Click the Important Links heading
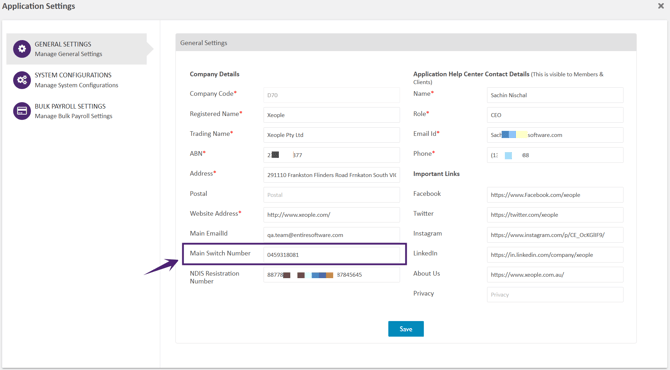The height and width of the screenshot is (370, 670). (x=436, y=173)
